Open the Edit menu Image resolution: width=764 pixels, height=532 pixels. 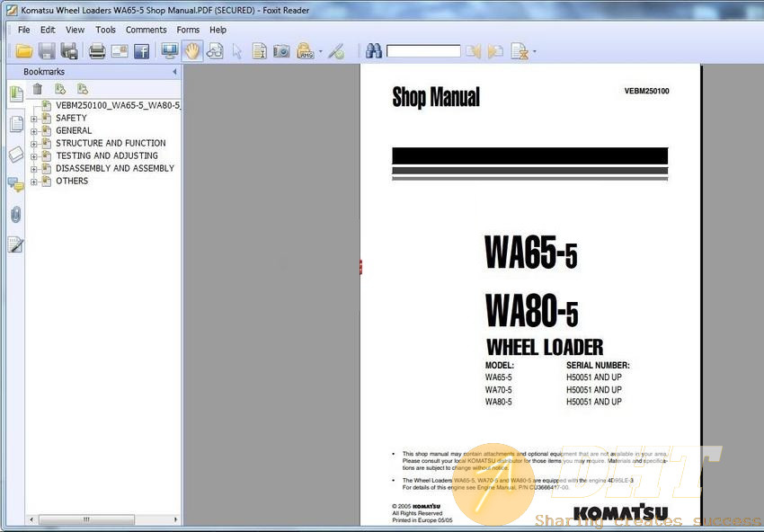pyautogui.click(x=48, y=30)
